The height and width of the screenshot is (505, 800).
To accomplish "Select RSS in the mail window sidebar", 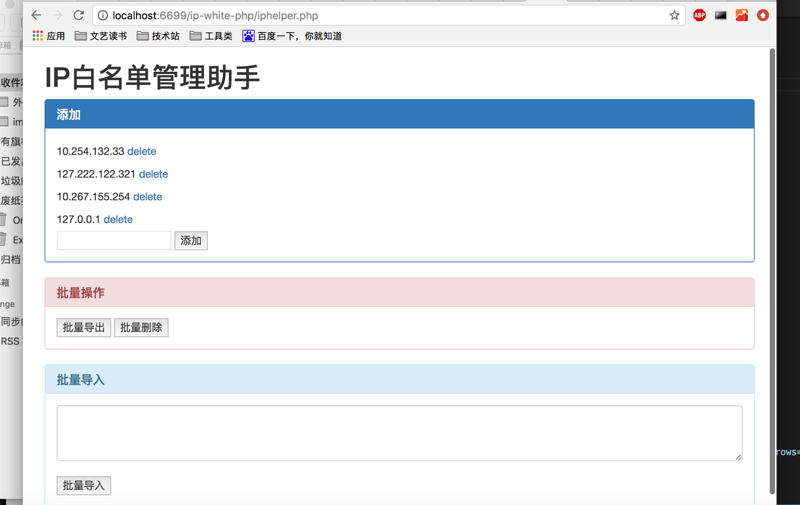I will click(10, 341).
